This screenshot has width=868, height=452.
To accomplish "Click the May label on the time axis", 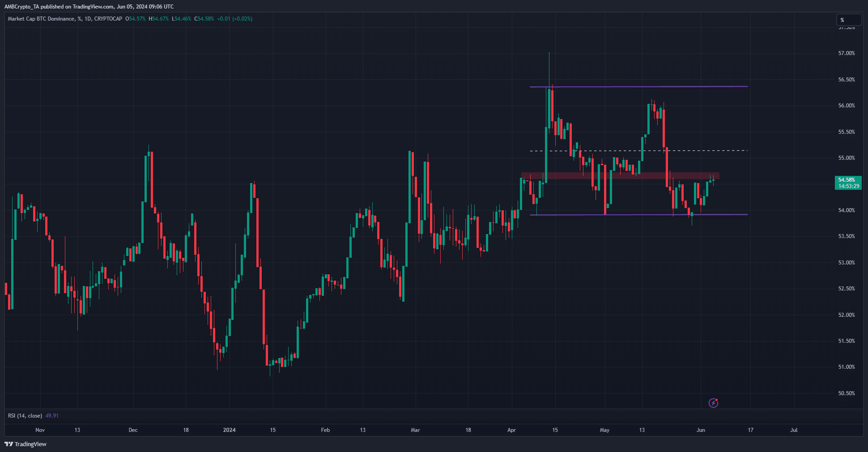I will 604,430.
